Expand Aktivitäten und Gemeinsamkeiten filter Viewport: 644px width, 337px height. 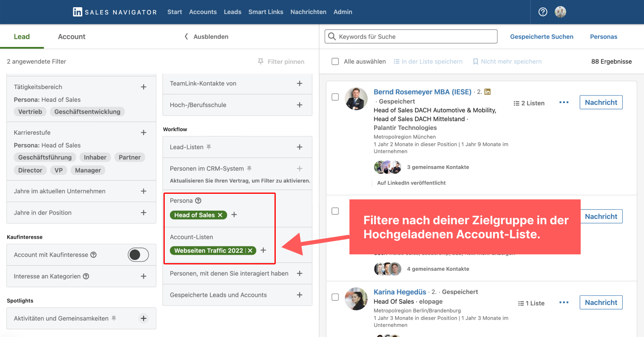(143, 318)
